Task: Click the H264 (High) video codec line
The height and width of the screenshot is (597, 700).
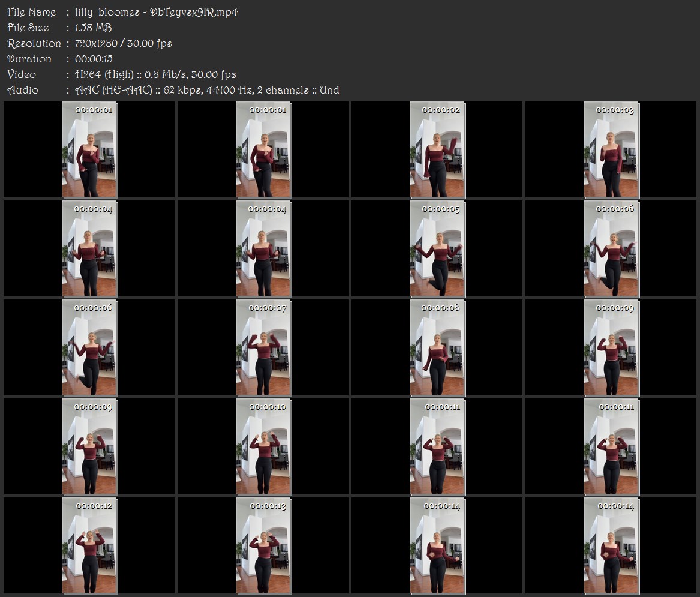Action: (x=155, y=74)
